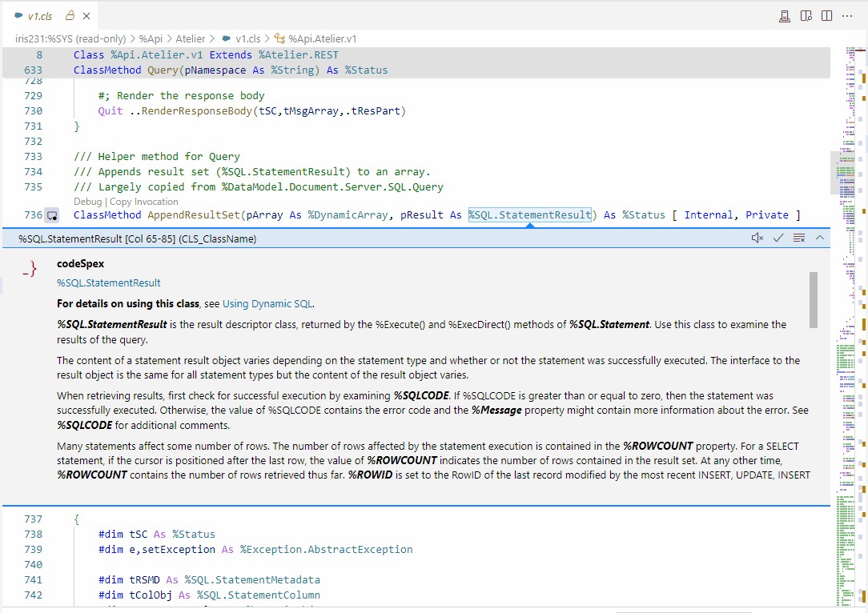Click the Debug code lens above AppendResultSet

(x=87, y=202)
